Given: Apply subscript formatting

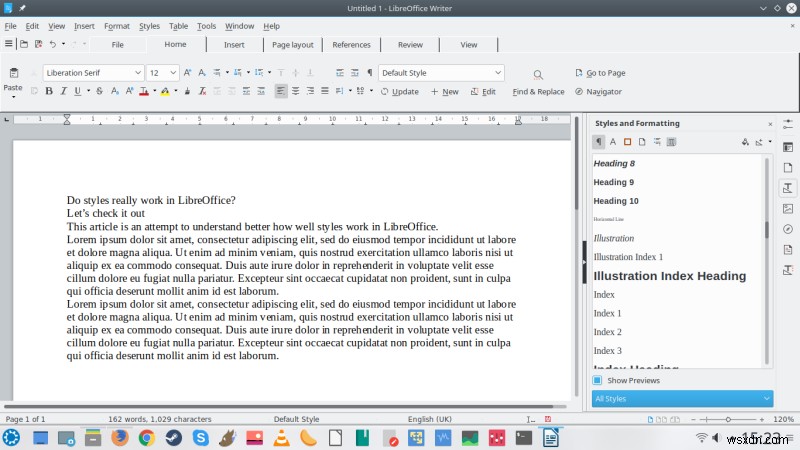Looking at the screenshot, I should pos(115,91).
